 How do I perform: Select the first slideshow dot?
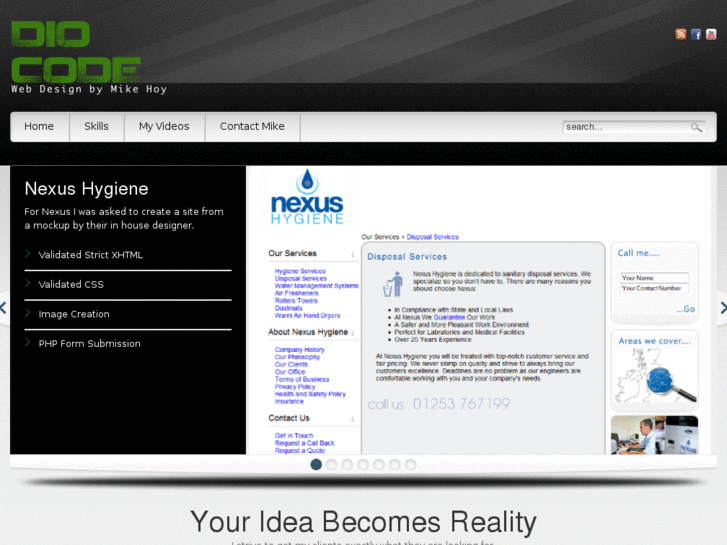coord(316,464)
